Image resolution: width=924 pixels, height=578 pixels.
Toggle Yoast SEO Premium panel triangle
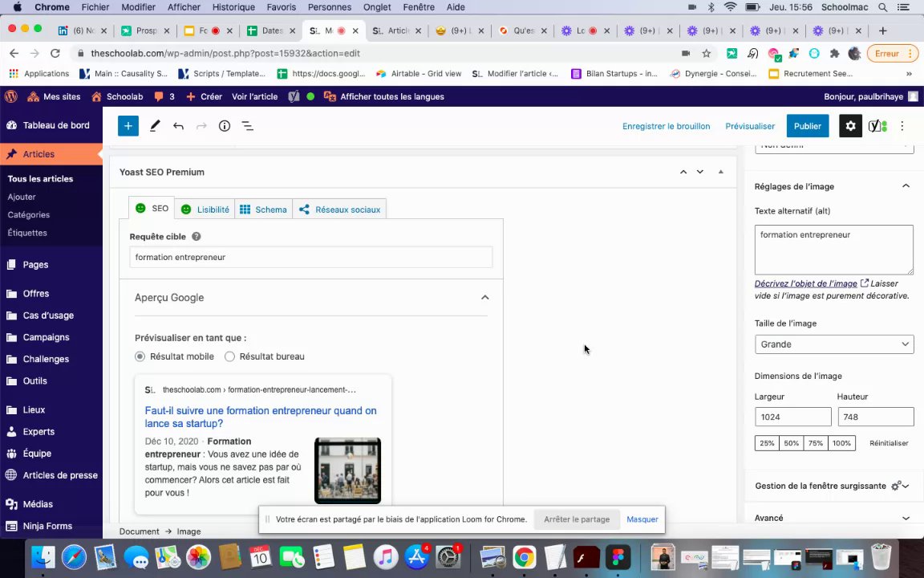tap(721, 173)
